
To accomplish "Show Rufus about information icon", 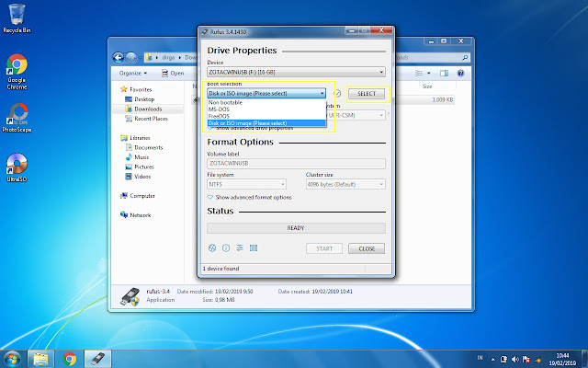I will 226,247.
